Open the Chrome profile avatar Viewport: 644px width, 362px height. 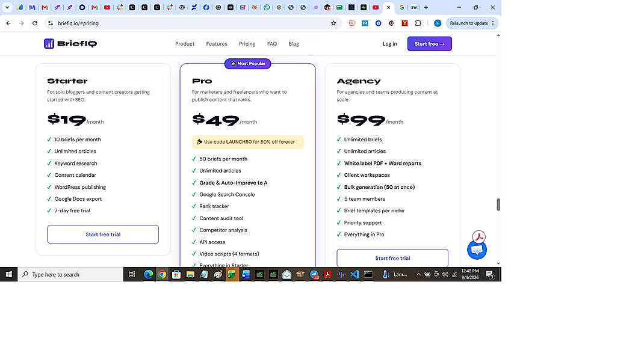coord(438,23)
